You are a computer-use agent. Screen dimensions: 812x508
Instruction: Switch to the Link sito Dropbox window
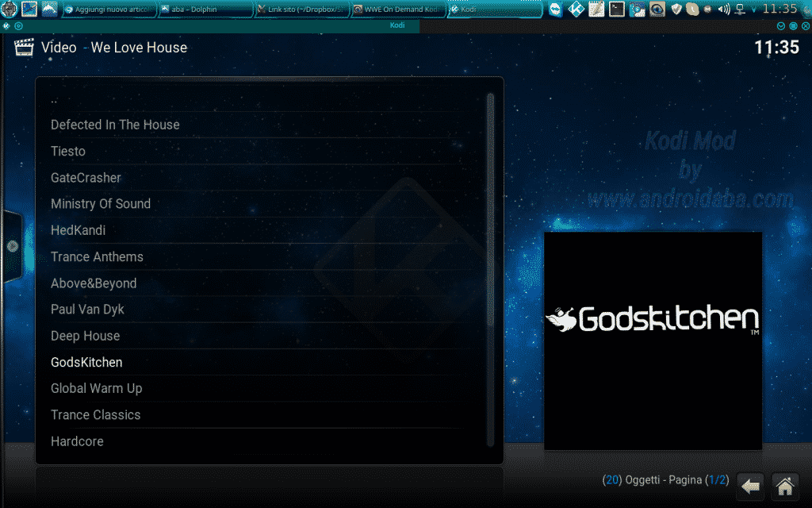[x=302, y=10]
